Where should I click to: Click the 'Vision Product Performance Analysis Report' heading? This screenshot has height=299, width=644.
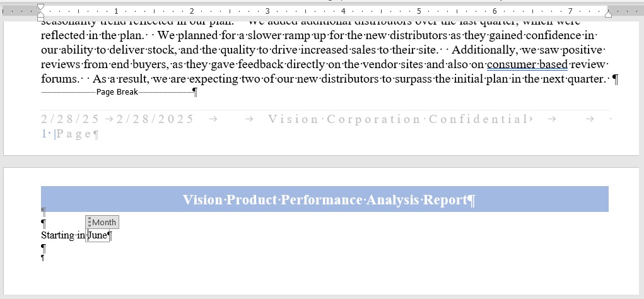325,199
